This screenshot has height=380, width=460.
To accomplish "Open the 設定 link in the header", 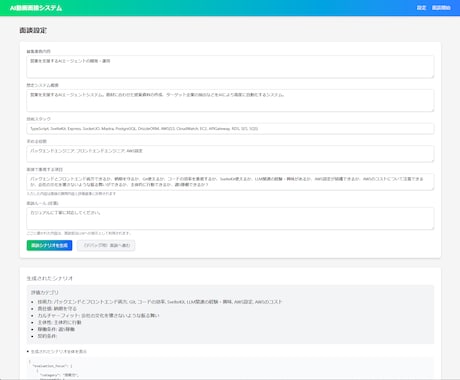I will (x=421, y=8).
